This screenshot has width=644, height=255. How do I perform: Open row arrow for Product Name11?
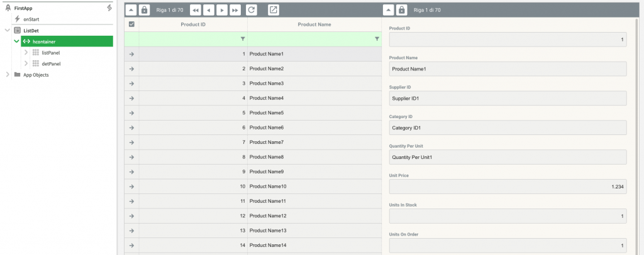(131, 201)
